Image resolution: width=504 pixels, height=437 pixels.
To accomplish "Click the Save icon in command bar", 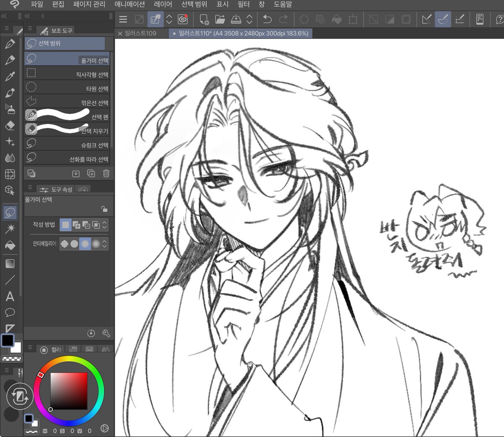I will (236, 19).
